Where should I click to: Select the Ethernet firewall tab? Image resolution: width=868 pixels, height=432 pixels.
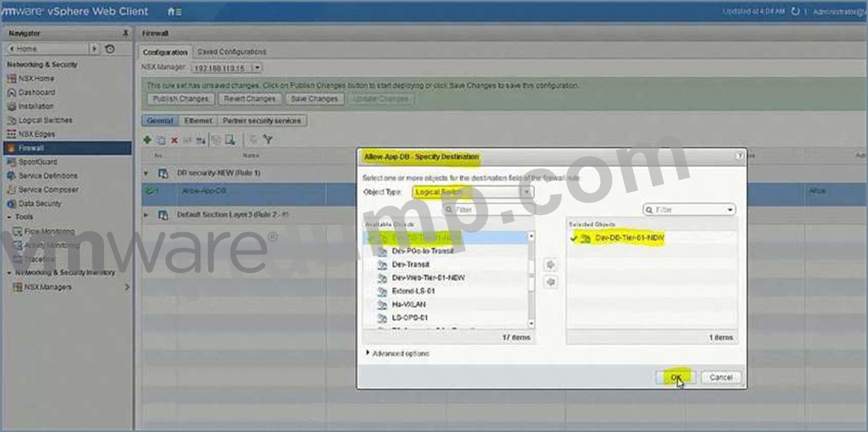(198, 121)
